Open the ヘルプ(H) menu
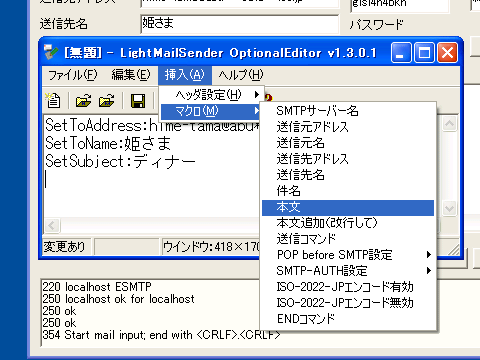The width and height of the screenshot is (480, 360). pyautogui.click(x=241, y=75)
